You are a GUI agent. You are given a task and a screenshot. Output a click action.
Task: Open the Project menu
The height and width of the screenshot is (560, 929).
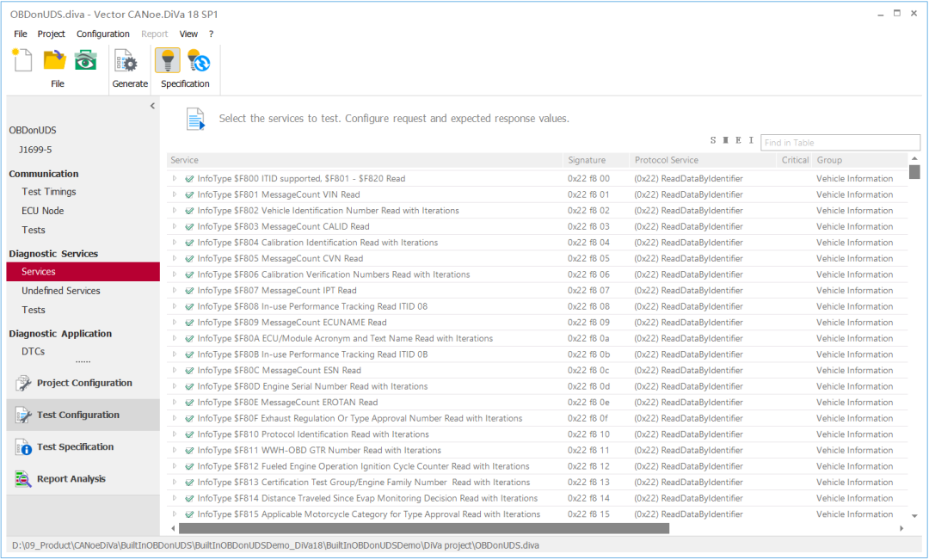point(51,34)
